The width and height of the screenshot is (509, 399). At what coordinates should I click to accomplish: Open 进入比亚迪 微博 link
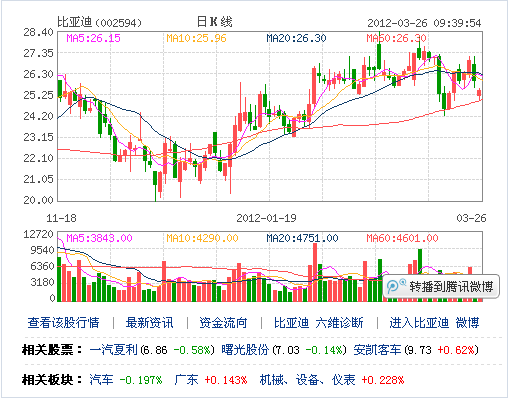tap(434, 323)
